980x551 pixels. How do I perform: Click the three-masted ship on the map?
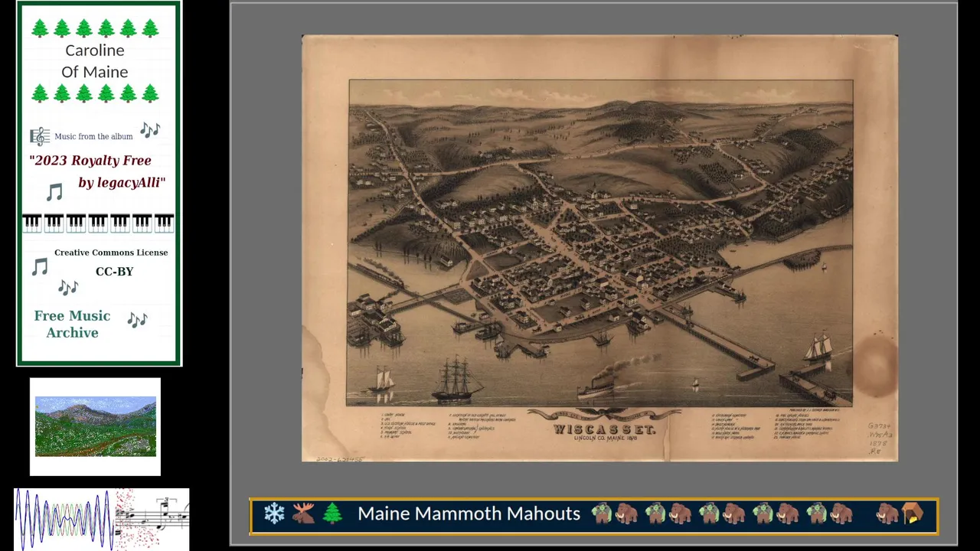(x=457, y=378)
